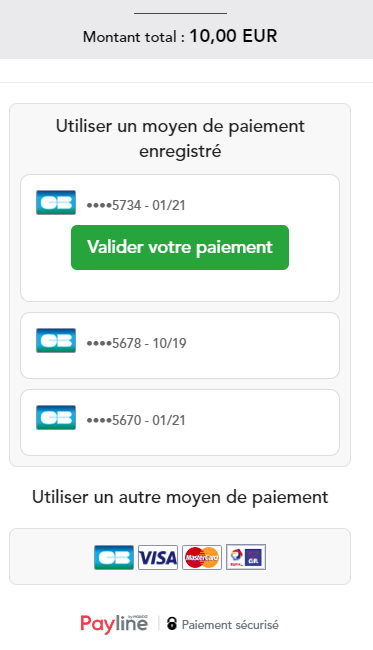
Task: Click the Montant total label
Action: coord(134,37)
